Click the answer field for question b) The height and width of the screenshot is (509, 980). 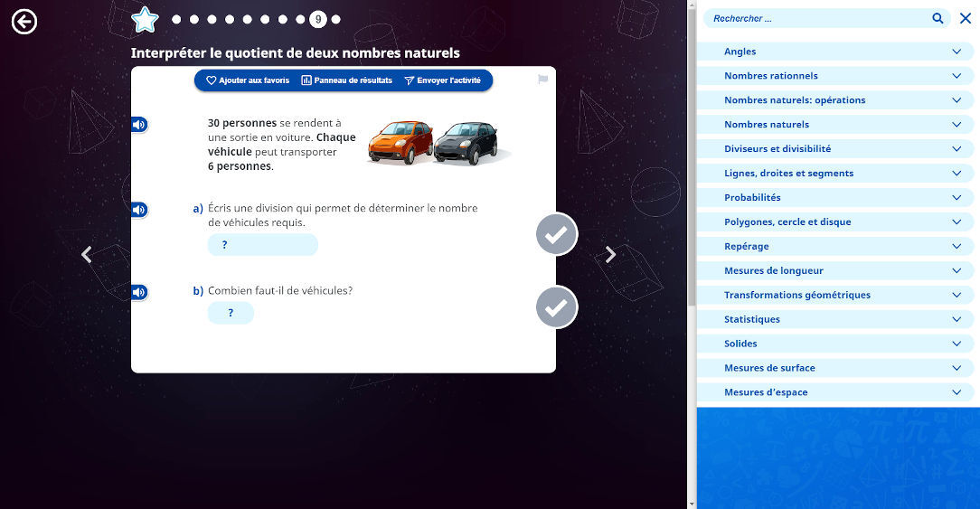(231, 313)
